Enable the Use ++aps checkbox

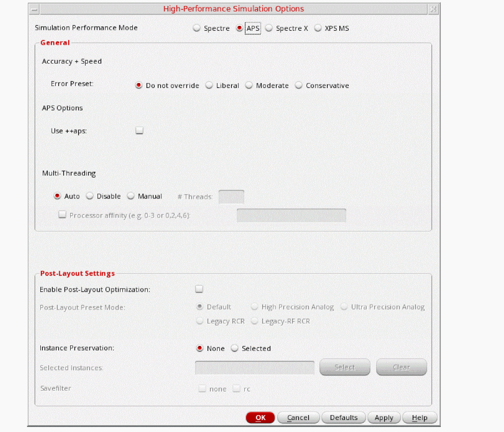pyautogui.click(x=139, y=131)
